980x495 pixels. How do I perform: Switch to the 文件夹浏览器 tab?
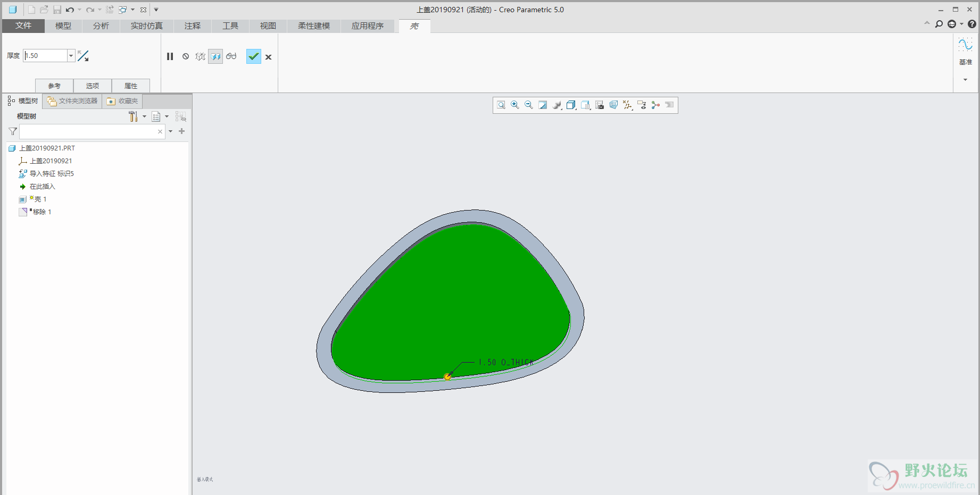(72, 101)
